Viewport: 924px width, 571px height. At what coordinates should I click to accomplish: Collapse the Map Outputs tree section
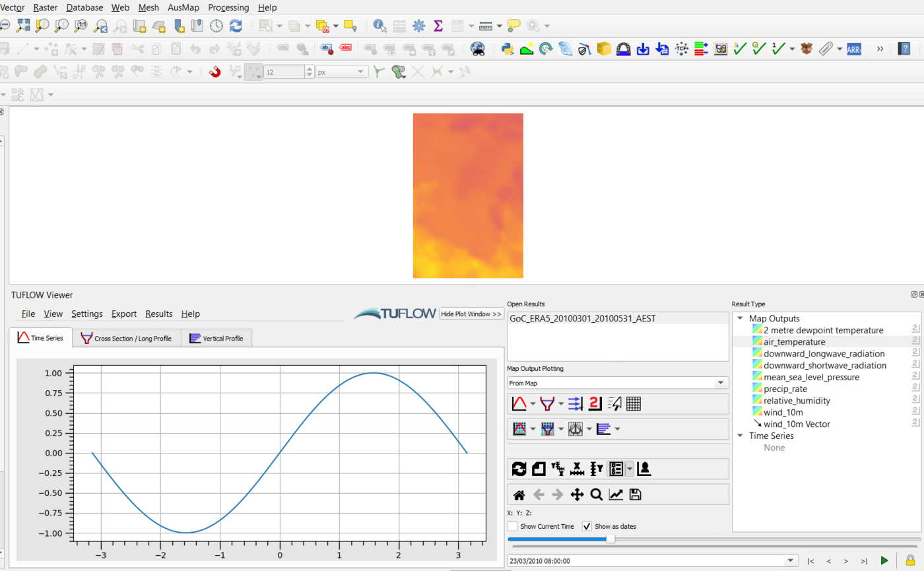tap(740, 318)
